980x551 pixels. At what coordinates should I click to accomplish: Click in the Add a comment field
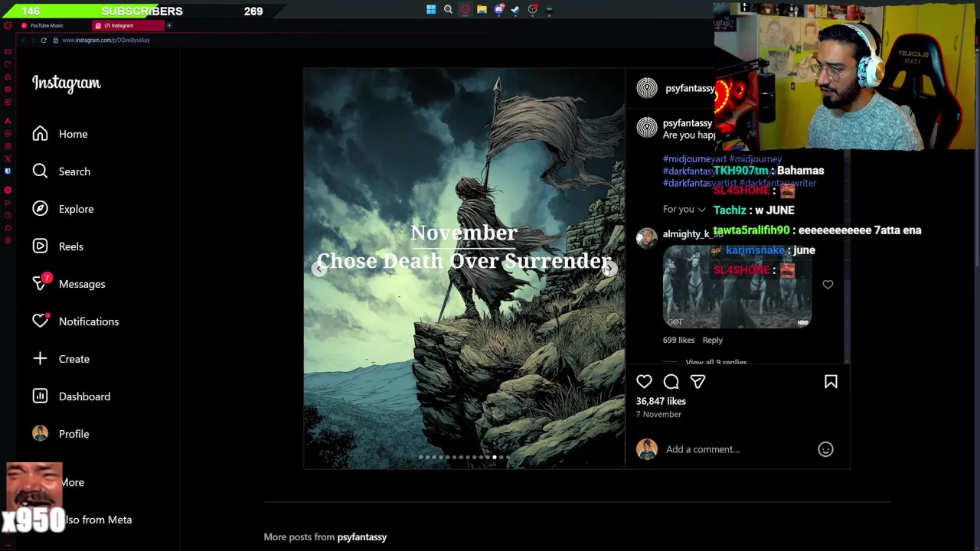[739, 449]
